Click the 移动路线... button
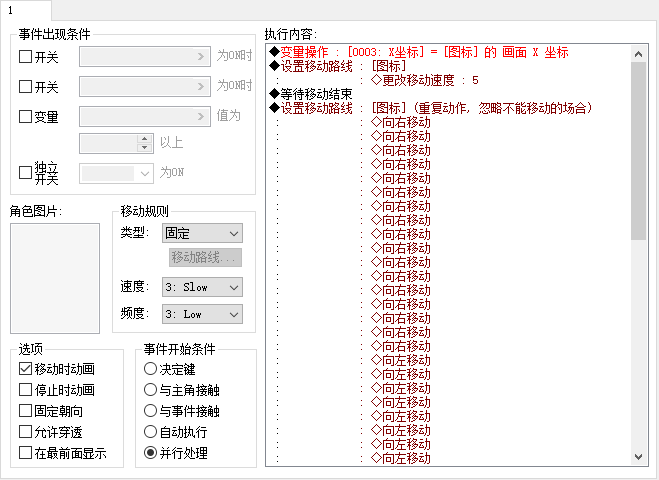The height and width of the screenshot is (480, 659). (206, 257)
